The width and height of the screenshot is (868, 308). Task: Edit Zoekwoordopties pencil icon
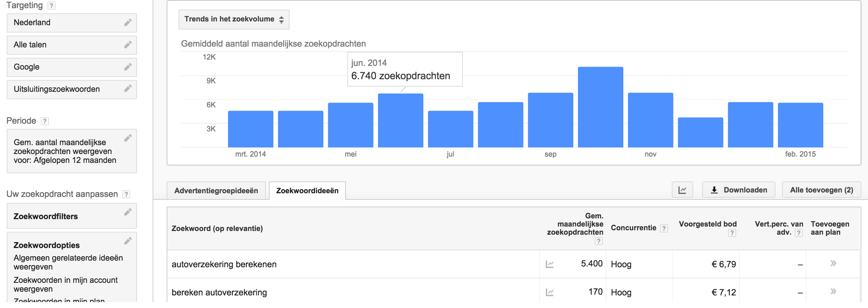pyautogui.click(x=128, y=241)
